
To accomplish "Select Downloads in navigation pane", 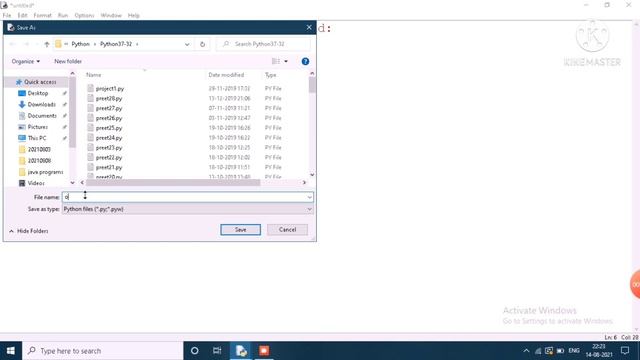I will pos(41,104).
